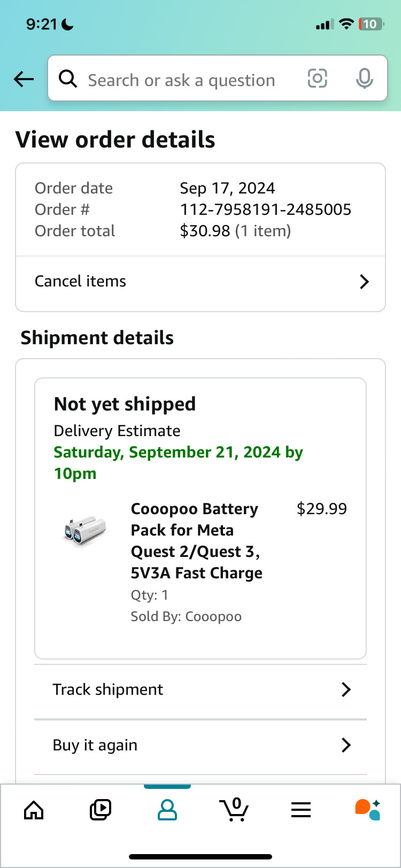
Task: Expand the Cancel items chevron
Action: (x=364, y=282)
